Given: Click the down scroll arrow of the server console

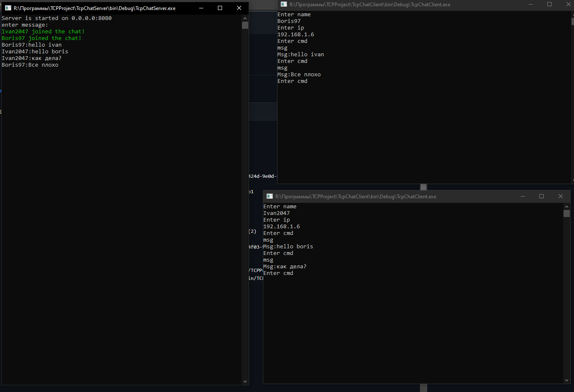Looking at the screenshot, I should tap(245, 381).
